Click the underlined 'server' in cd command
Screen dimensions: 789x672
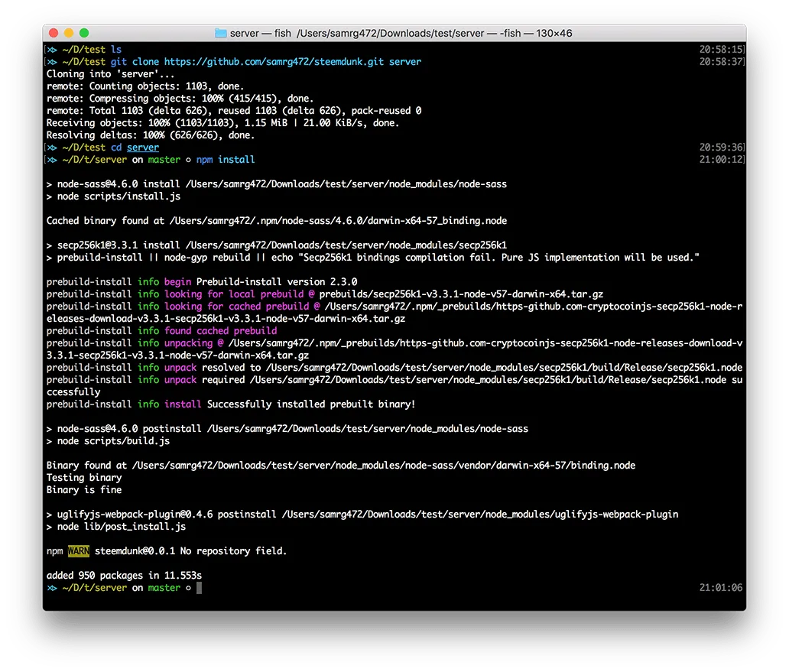point(142,148)
